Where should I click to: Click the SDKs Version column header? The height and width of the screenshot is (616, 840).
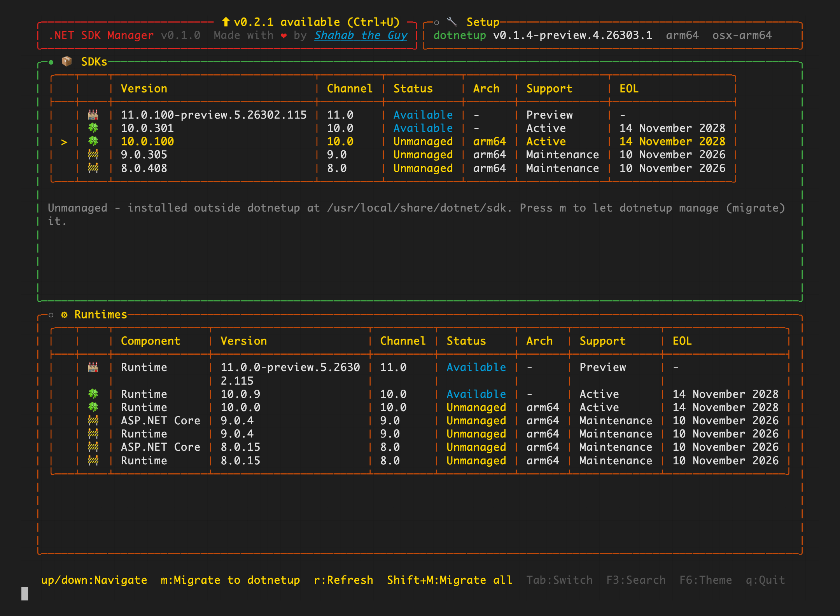click(144, 88)
